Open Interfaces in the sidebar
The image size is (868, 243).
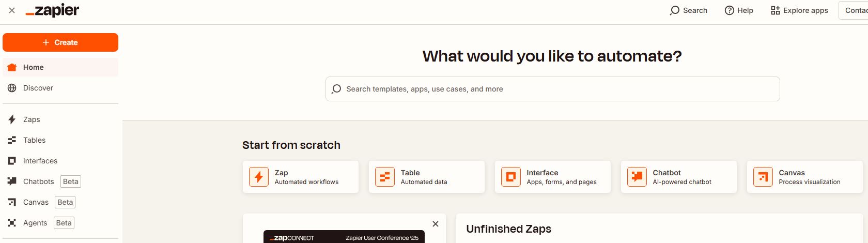[40, 161]
